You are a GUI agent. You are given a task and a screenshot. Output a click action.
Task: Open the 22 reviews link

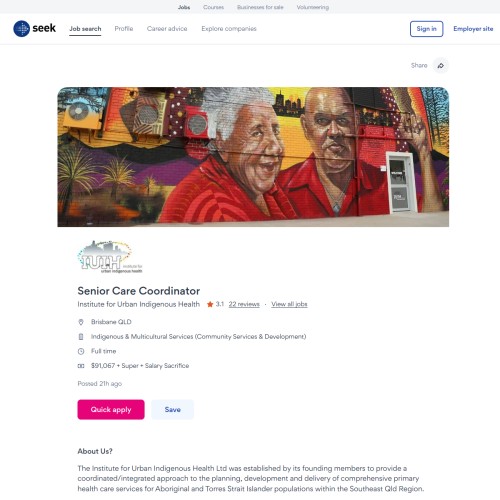pyautogui.click(x=244, y=304)
